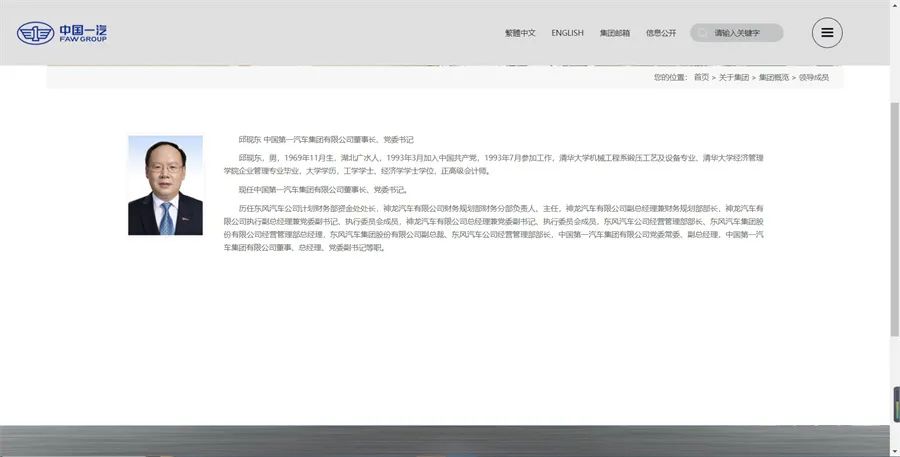Open the 信息公开 page
The image size is (900, 457).
point(661,33)
